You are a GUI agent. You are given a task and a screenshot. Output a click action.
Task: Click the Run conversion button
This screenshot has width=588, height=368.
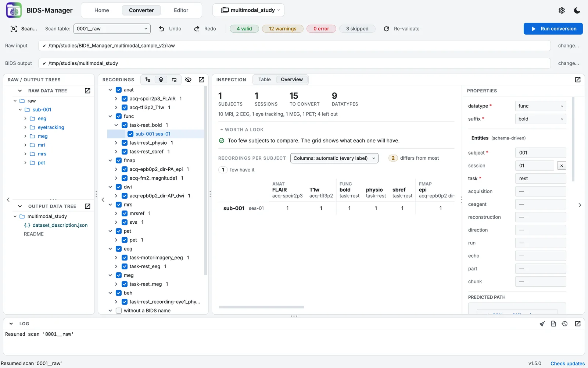pos(553,29)
